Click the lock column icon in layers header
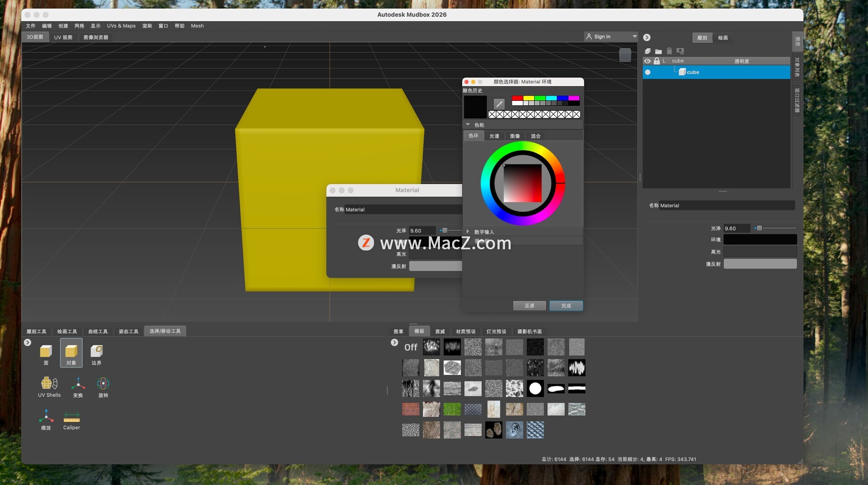This screenshot has width=868, height=485. coord(656,61)
